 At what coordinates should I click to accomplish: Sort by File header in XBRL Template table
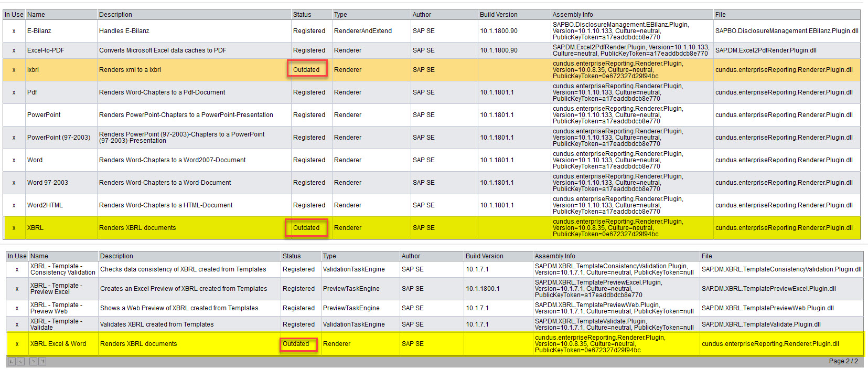pyautogui.click(x=706, y=256)
